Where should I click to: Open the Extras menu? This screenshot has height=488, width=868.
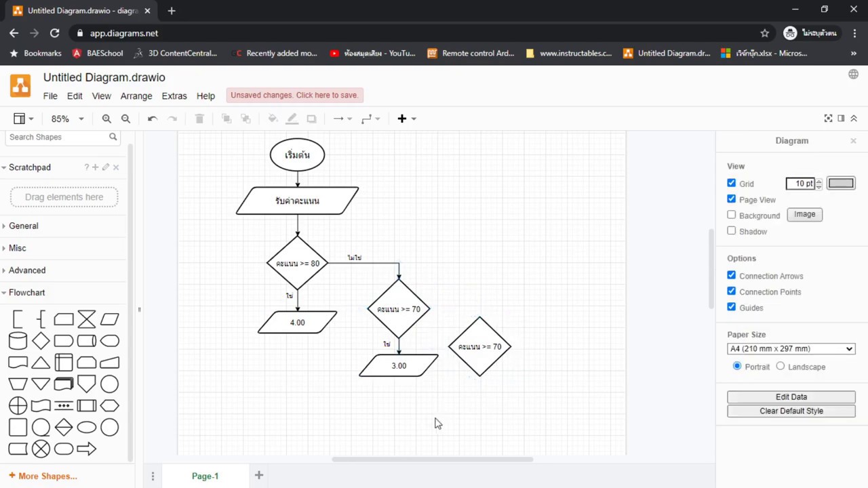coord(174,96)
